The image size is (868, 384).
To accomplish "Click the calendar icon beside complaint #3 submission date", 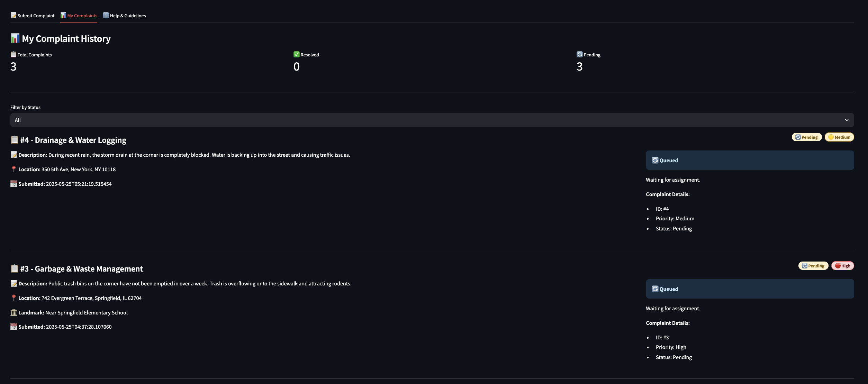I will click(x=14, y=327).
